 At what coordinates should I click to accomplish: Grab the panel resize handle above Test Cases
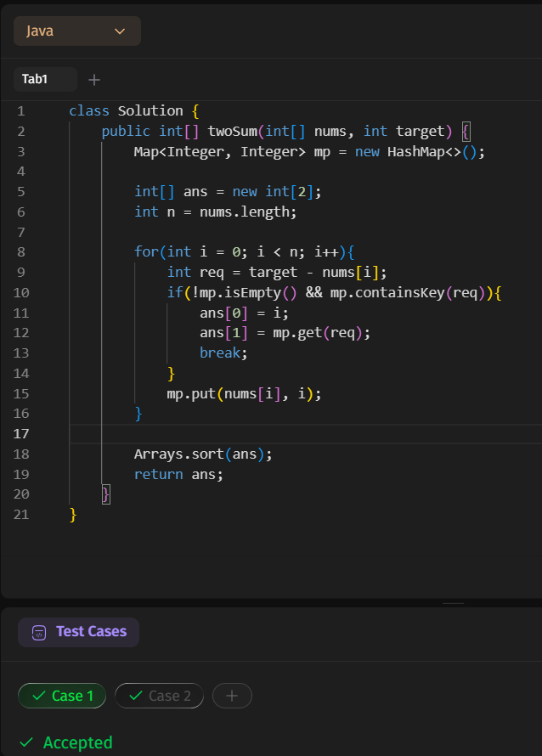point(454,603)
